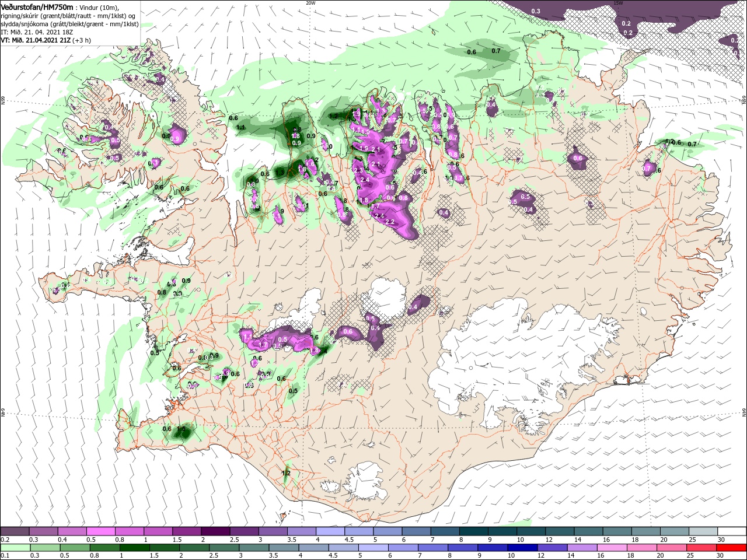Click the medium green 0.5 rain legend swatch
Screen dimensions: 747x560
click(75, 548)
